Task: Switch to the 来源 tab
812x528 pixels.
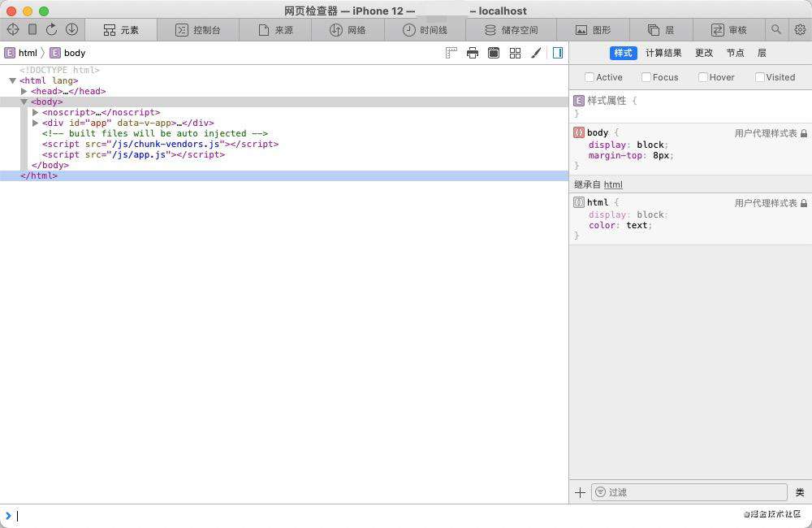Action: (275, 30)
